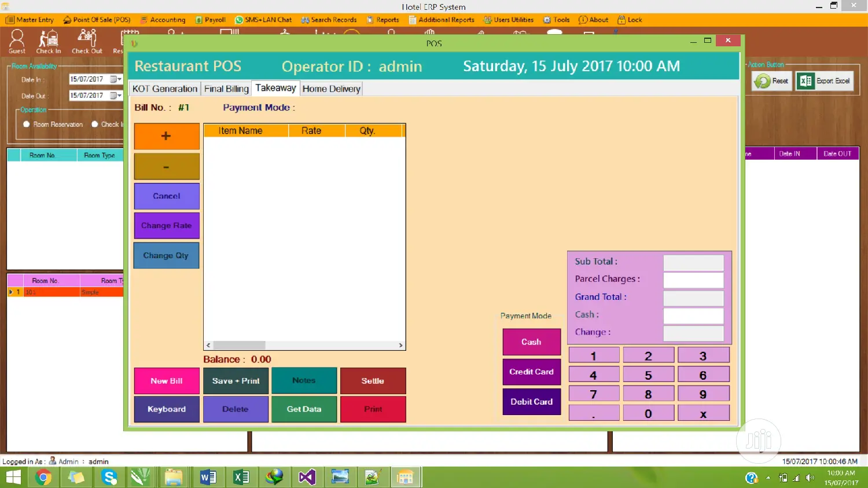Open the on-screen Keyboard button
This screenshot has width=868, height=488.
pyautogui.click(x=167, y=409)
